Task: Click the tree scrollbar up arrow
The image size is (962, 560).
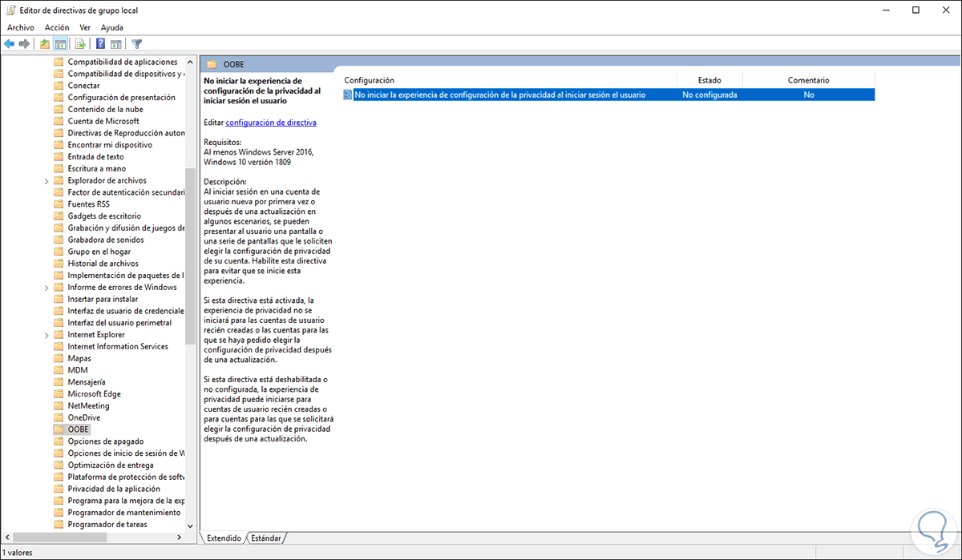Action: [x=191, y=62]
